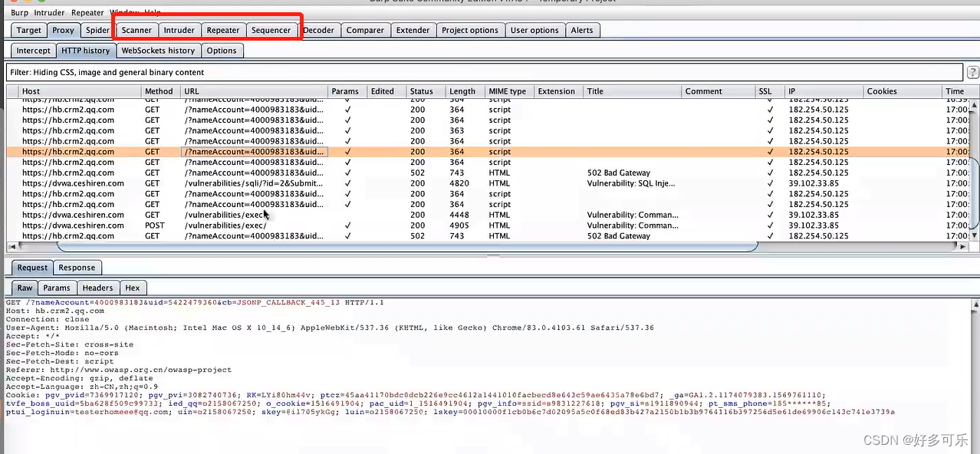Sort by the Edited column header
Image resolution: width=980 pixels, height=454 pixels.
click(x=386, y=91)
